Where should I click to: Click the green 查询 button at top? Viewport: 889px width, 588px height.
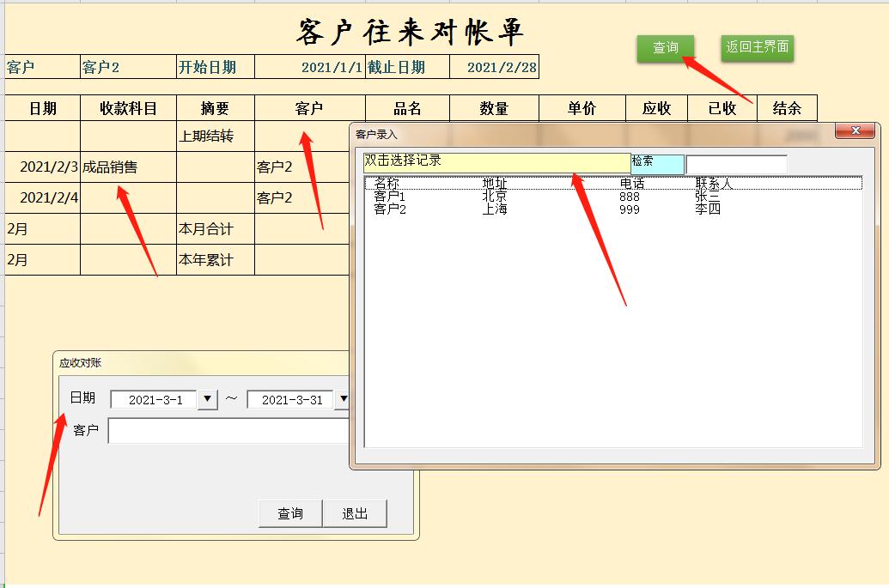click(x=666, y=49)
